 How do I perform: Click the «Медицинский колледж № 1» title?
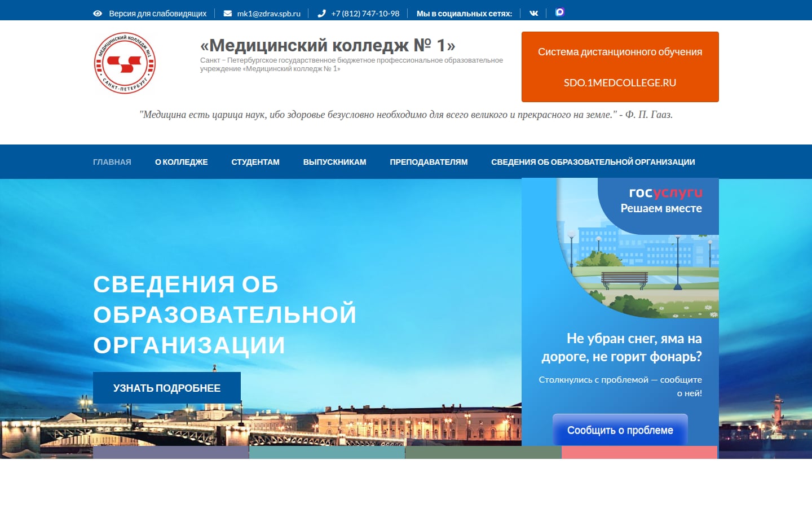click(x=328, y=45)
